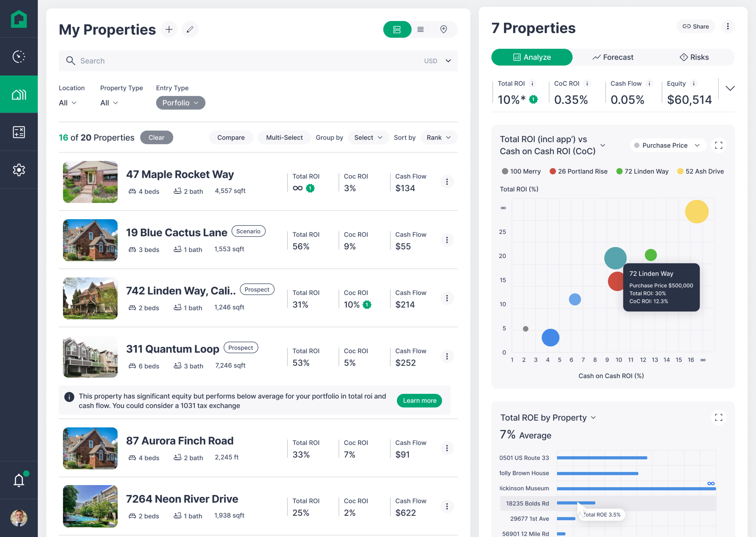Switch to the Forecast tab
Screen dimensions: 756x537
(x=613, y=57)
